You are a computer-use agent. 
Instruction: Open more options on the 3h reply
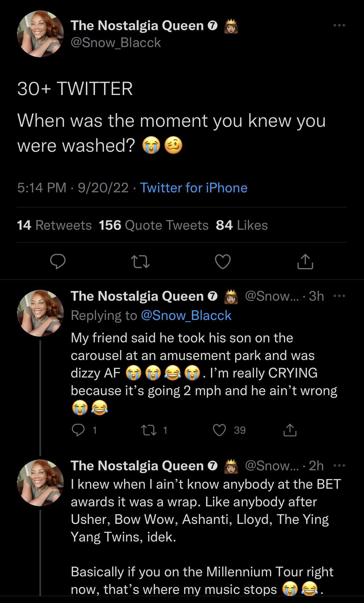point(340,296)
